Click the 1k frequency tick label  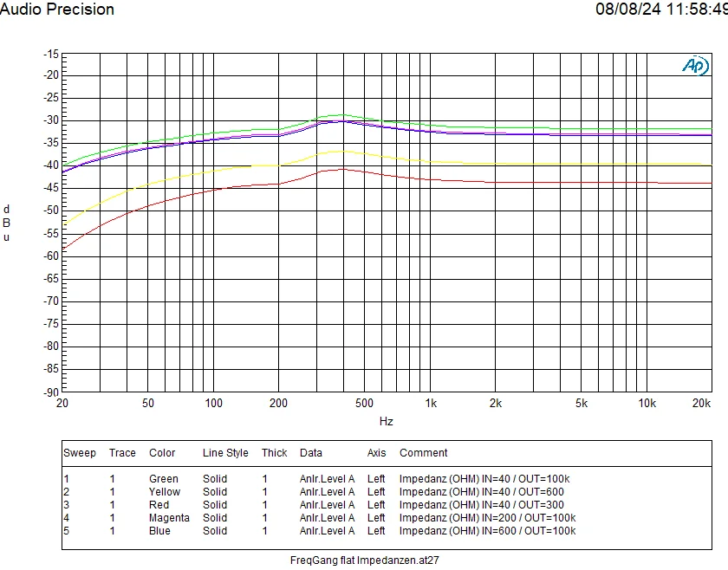click(430, 404)
